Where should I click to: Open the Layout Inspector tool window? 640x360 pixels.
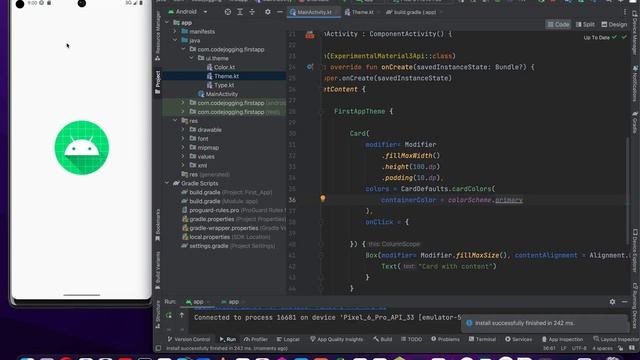tap(616, 339)
